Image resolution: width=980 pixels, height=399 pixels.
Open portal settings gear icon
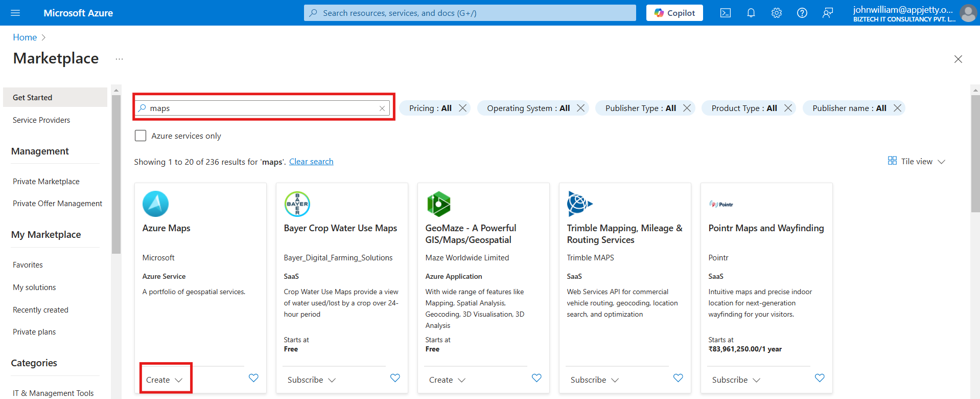point(776,13)
